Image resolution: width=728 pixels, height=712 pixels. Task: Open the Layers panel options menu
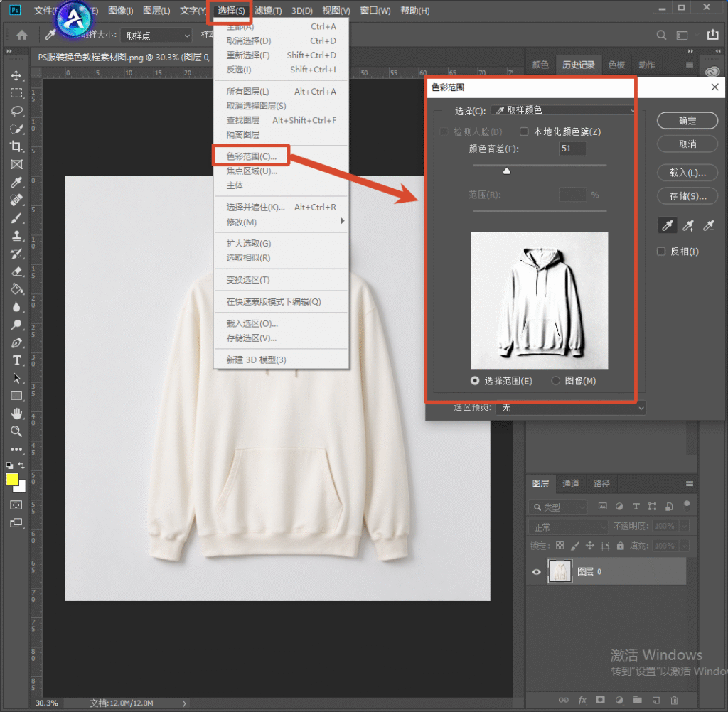pyautogui.click(x=690, y=484)
